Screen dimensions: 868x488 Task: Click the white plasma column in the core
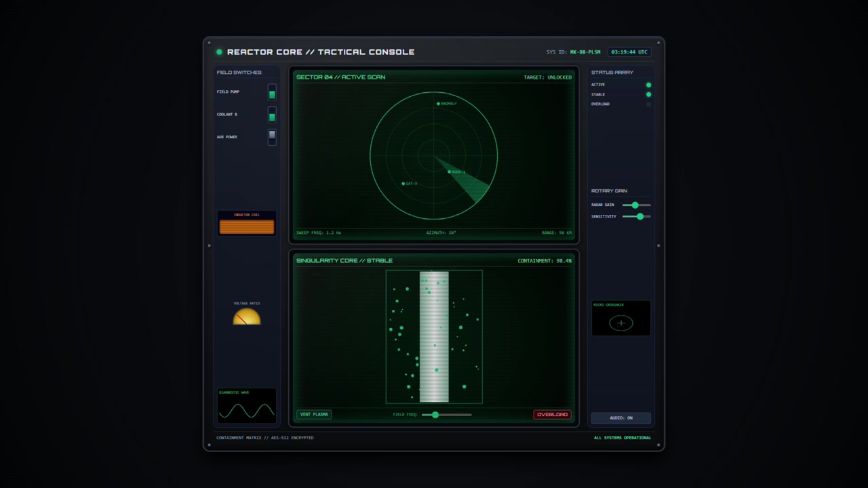tap(434, 337)
